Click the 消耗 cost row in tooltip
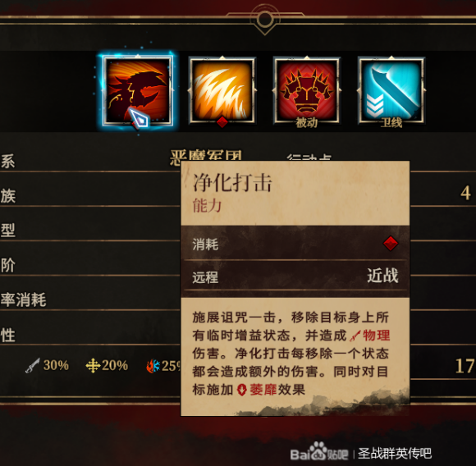The image size is (476, 466). [x=295, y=244]
